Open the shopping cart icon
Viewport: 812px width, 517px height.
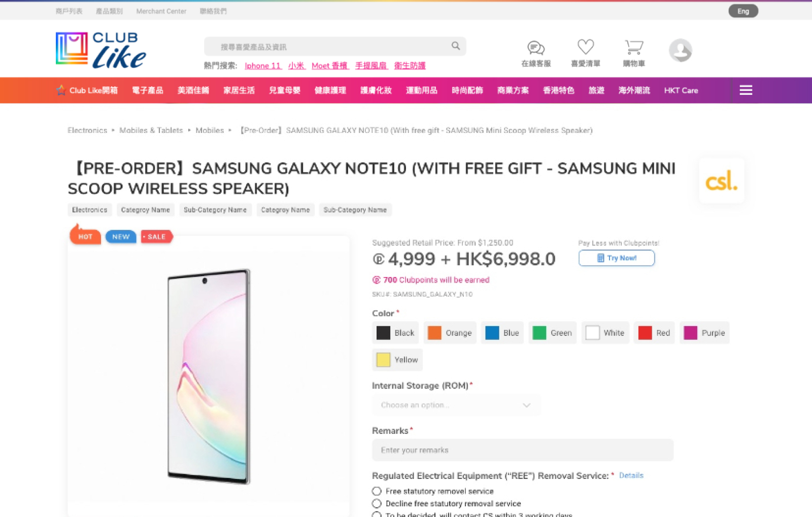634,47
